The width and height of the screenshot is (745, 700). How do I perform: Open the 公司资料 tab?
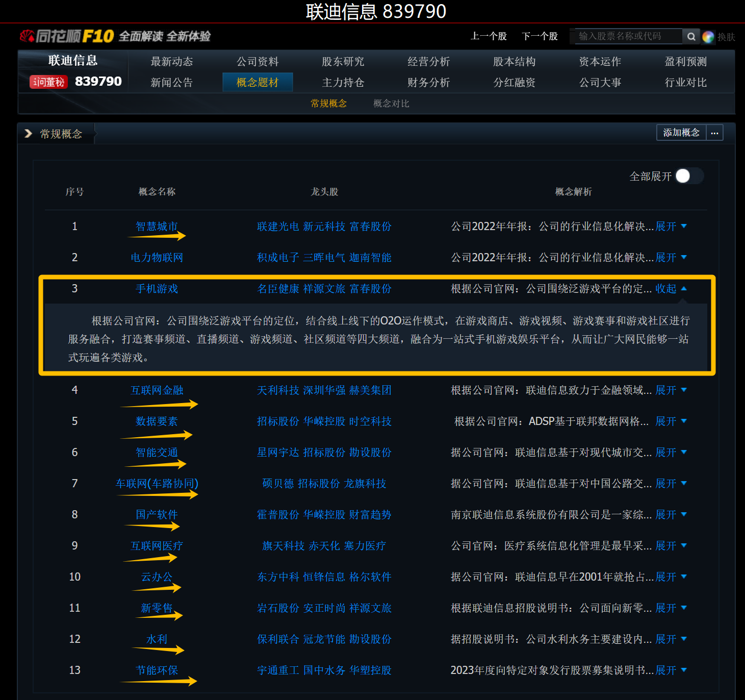pyautogui.click(x=258, y=62)
